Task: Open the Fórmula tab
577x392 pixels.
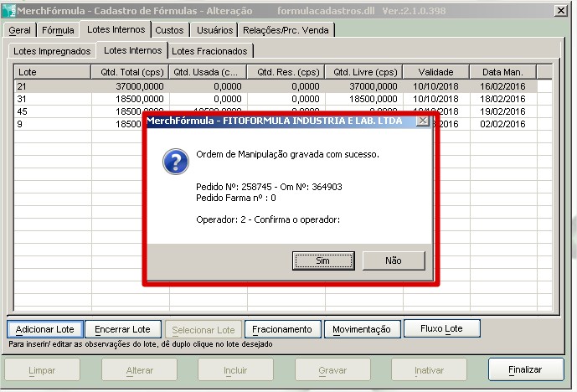Action: 58,30
